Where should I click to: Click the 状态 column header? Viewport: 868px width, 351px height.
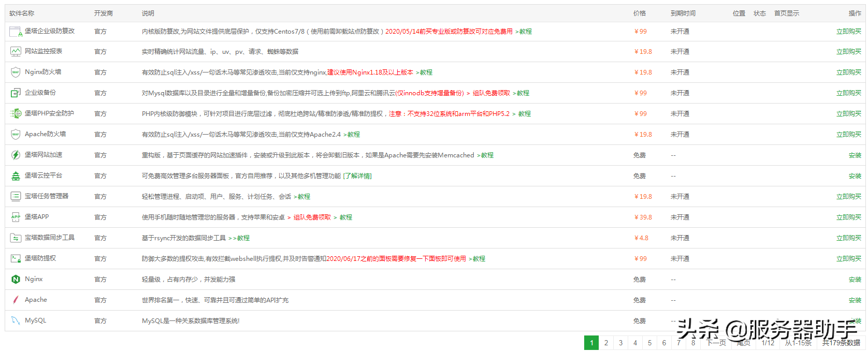(x=760, y=13)
